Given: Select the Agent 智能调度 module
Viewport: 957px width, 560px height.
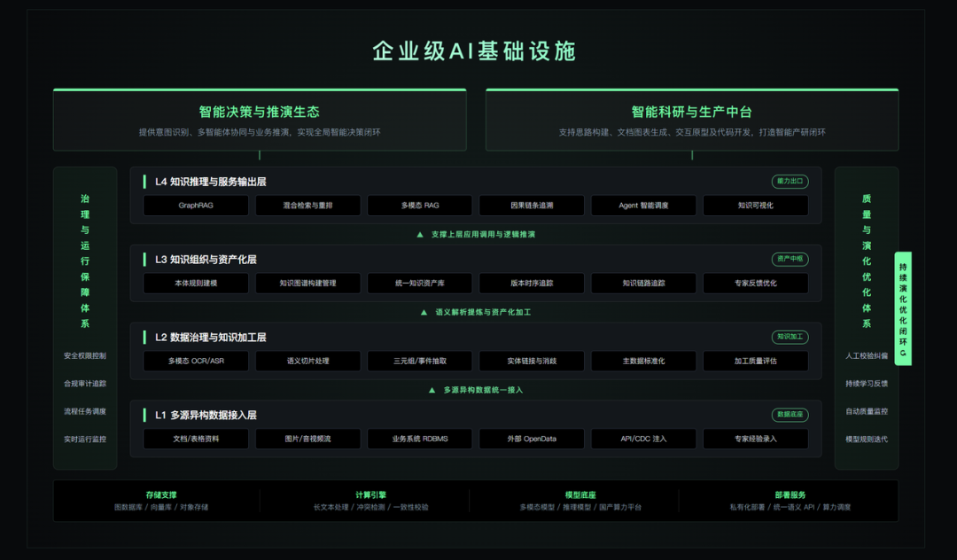Looking at the screenshot, I should coord(643,206).
